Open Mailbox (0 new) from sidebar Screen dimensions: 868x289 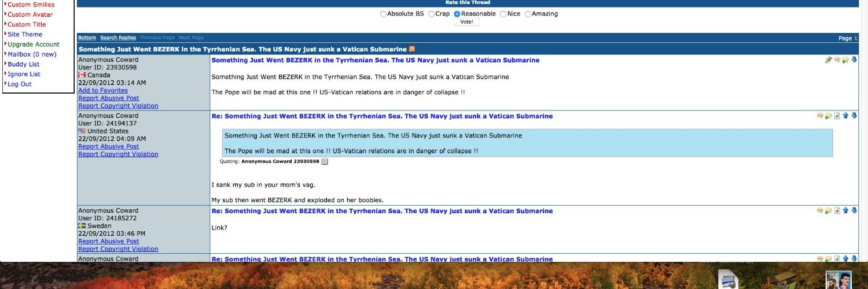click(x=32, y=54)
